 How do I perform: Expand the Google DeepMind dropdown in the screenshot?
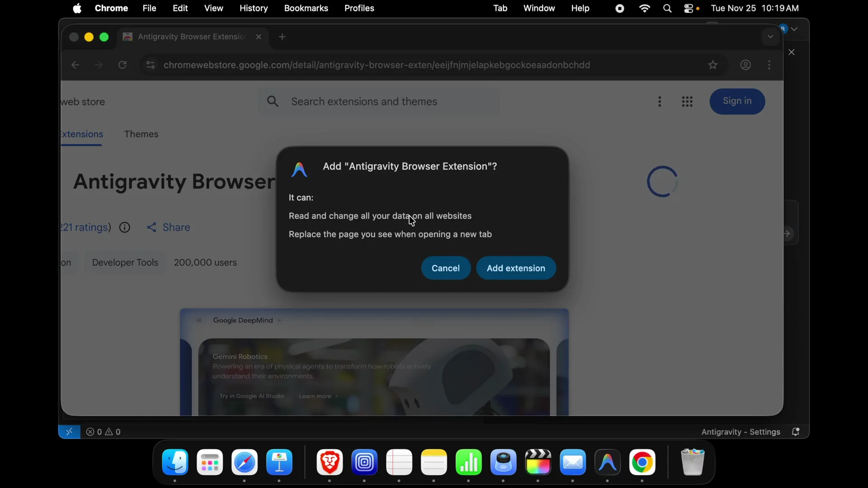pyautogui.click(x=279, y=320)
